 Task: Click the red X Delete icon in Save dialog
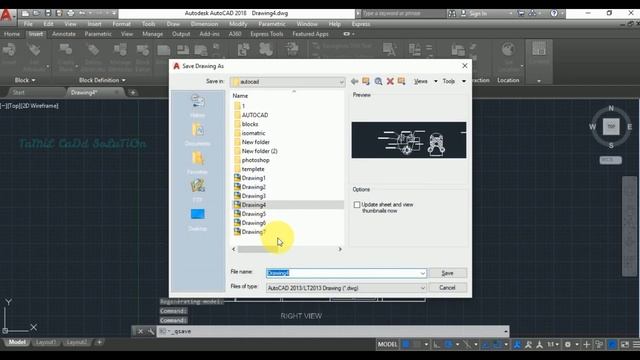point(390,82)
